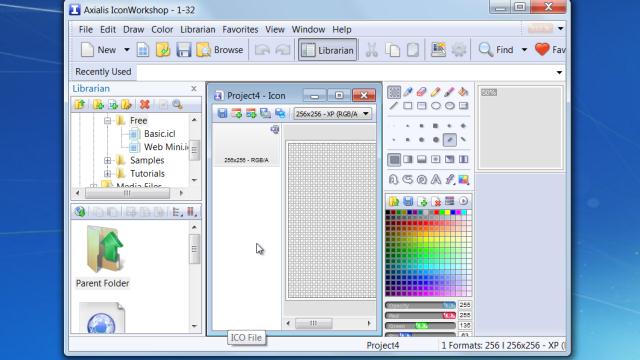
Task: Open the Draw menu
Action: click(133, 29)
